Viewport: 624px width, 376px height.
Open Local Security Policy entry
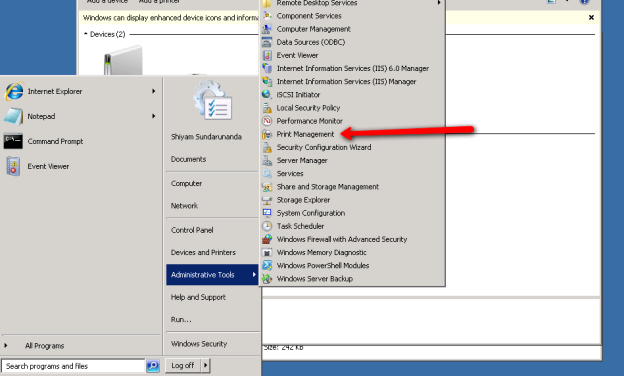pos(308,108)
